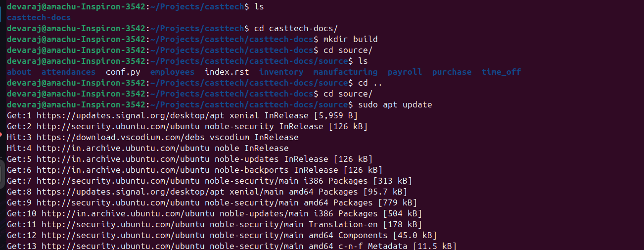Click the casttech-docs directory listing
644x250 pixels.
pos(39,17)
